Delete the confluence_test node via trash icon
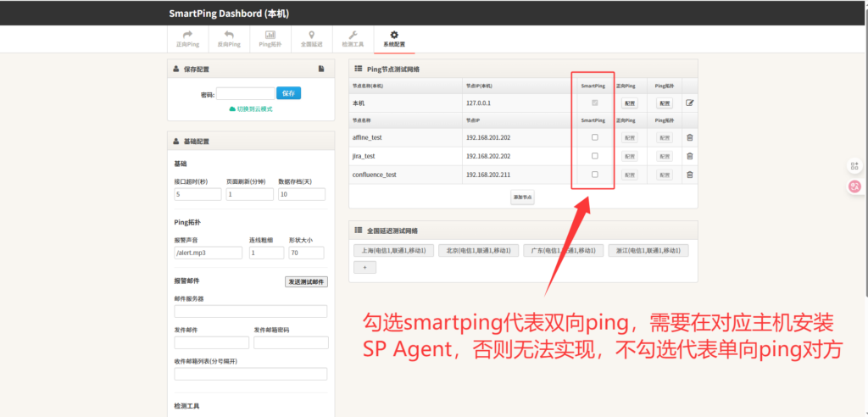Viewport: 868px width, 417px height. pyautogui.click(x=689, y=175)
